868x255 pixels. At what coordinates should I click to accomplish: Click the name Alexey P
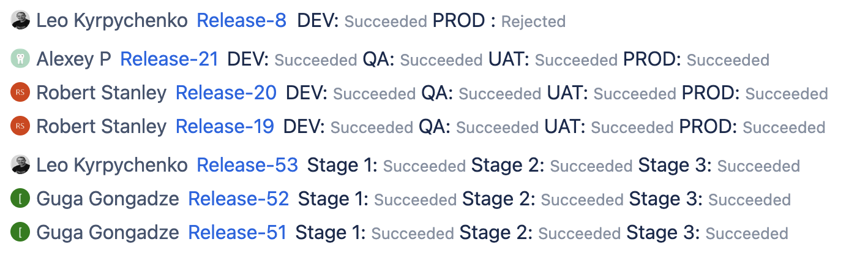pos(73,59)
